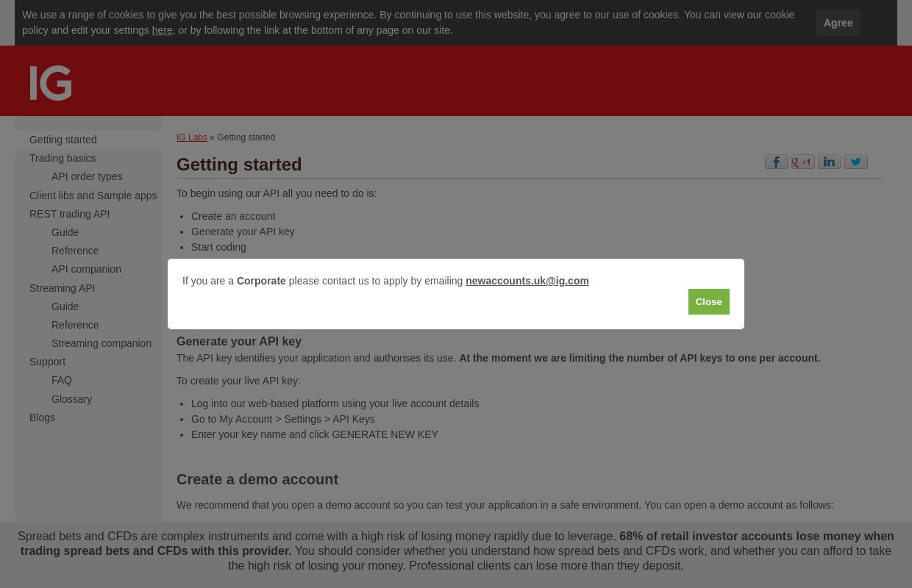This screenshot has height=588, width=912.
Task: Click the 'Generate your API key' heading
Action: click(239, 341)
